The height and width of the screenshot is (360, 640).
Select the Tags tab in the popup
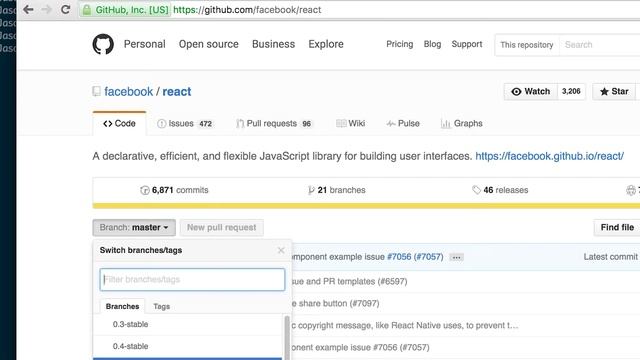[x=162, y=306]
